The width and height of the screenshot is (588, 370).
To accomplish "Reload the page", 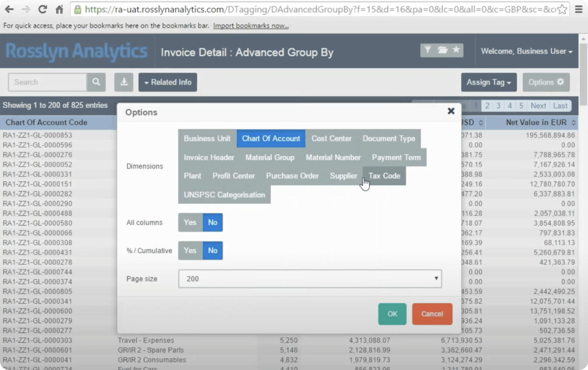I will tap(42, 9).
